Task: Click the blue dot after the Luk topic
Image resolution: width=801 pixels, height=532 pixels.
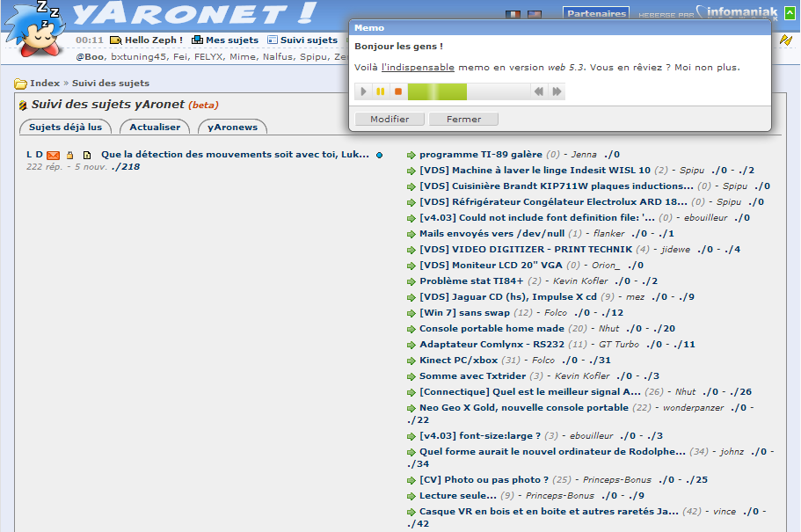Action: (x=380, y=155)
